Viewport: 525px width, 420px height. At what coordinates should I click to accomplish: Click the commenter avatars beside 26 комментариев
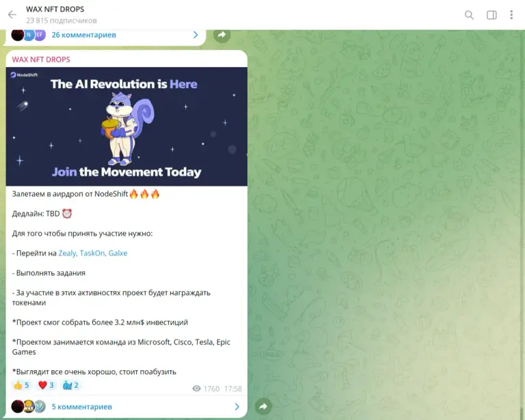click(29, 35)
